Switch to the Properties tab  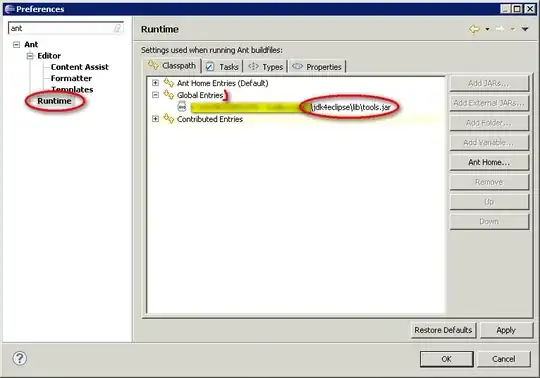[x=317, y=66]
